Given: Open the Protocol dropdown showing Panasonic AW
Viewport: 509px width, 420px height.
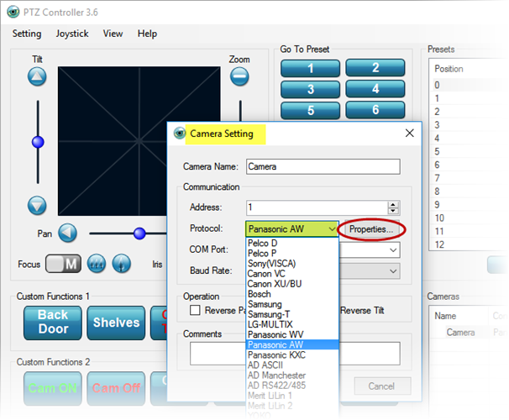Looking at the screenshot, I should click(291, 228).
